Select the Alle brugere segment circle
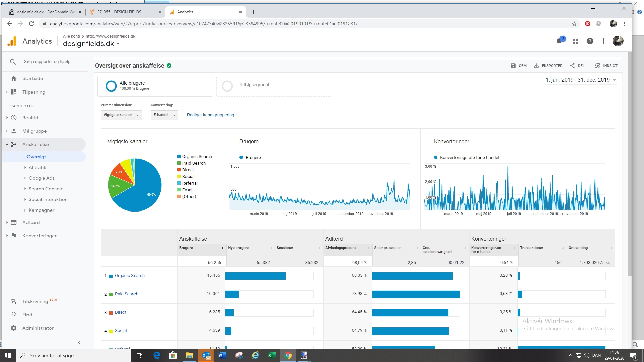 [111, 86]
